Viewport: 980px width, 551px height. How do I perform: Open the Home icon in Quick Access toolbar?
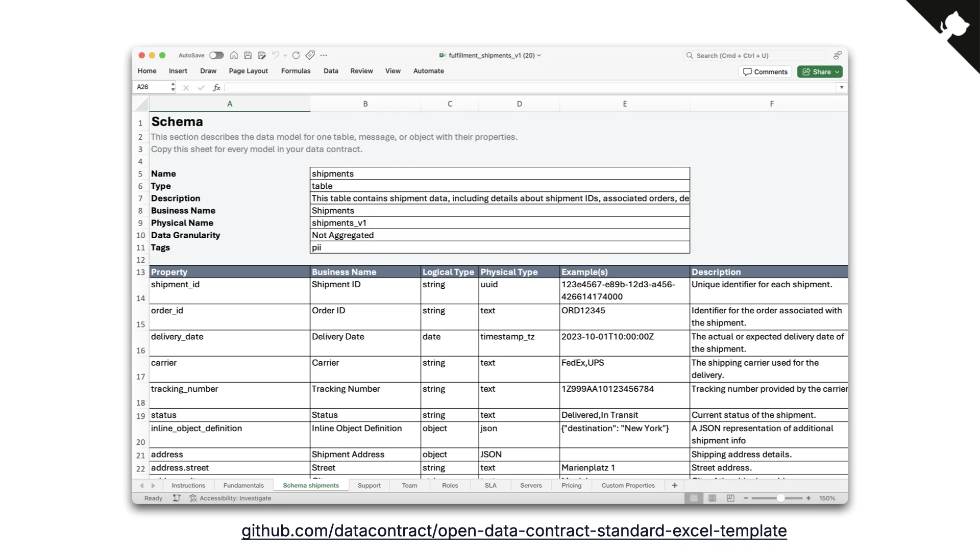pos(234,55)
